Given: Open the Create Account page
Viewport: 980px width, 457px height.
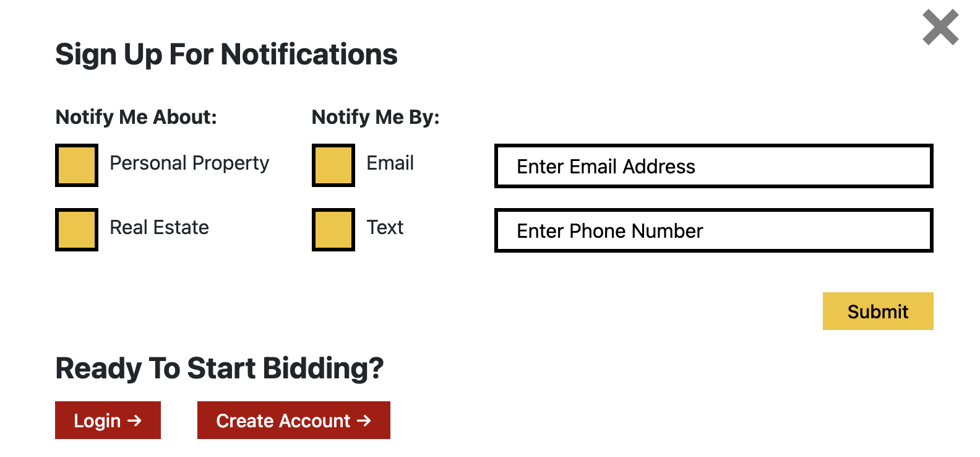Looking at the screenshot, I should coord(283,420).
